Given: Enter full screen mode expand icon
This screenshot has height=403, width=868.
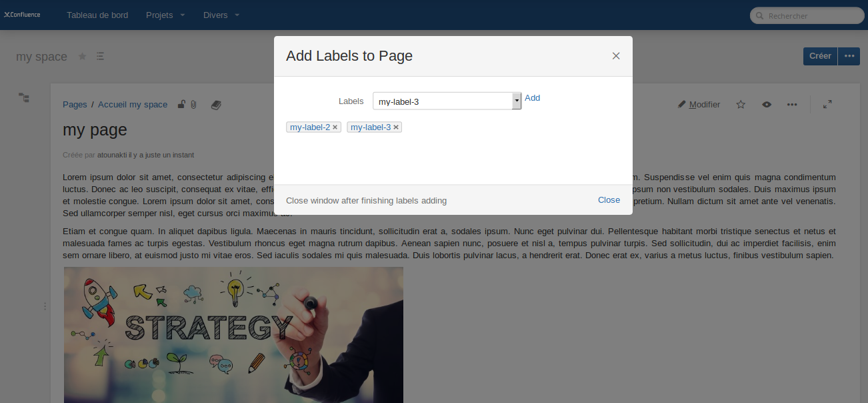Looking at the screenshot, I should (x=827, y=104).
